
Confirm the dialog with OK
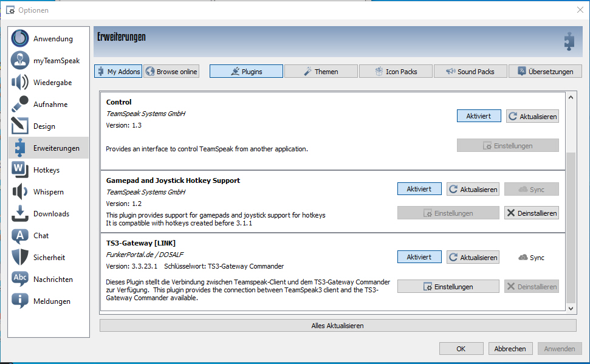(x=461, y=349)
